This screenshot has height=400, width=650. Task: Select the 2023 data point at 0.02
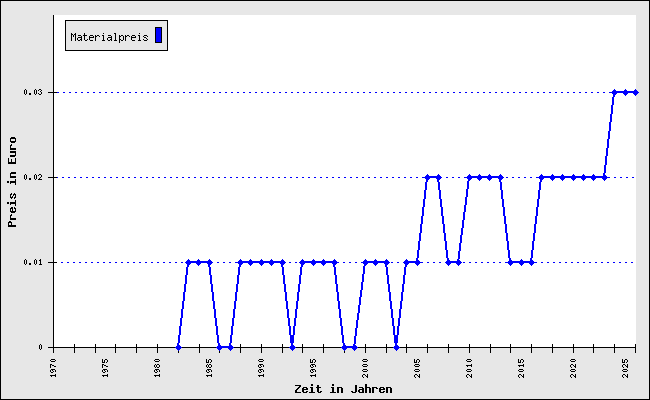pos(604,177)
